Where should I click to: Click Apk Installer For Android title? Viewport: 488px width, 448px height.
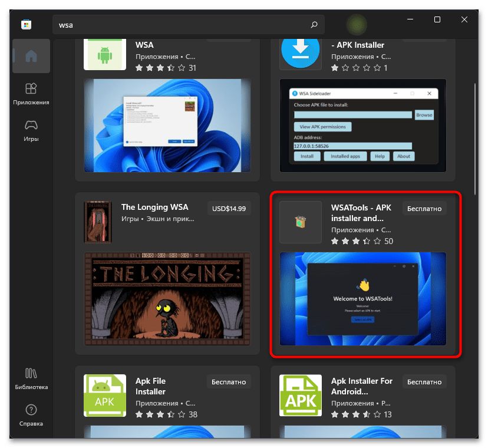[362, 386]
